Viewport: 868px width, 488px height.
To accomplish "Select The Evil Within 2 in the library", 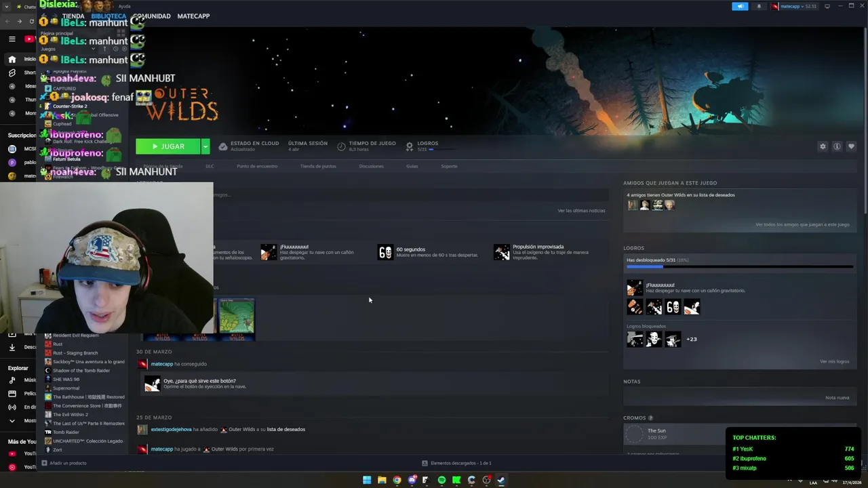I will tap(71, 415).
